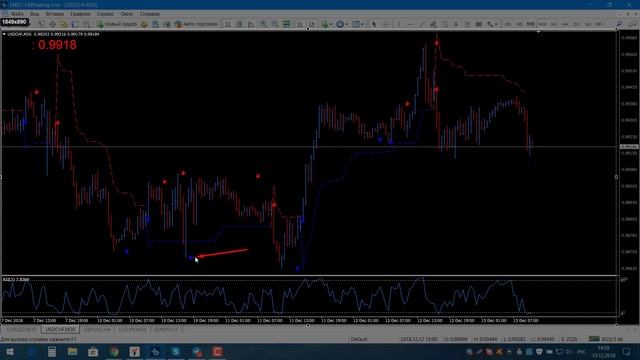Image resolution: width=640 pixels, height=360 pixels.
Task: Select the crosshair tool
Action: pyautogui.click(x=386, y=24)
